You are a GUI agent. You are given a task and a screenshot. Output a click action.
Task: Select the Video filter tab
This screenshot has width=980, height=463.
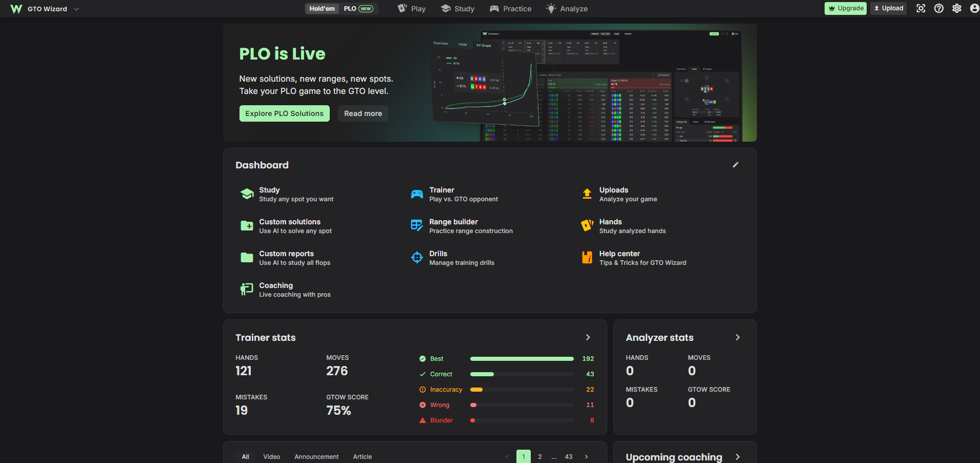click(x=272, y=457)
